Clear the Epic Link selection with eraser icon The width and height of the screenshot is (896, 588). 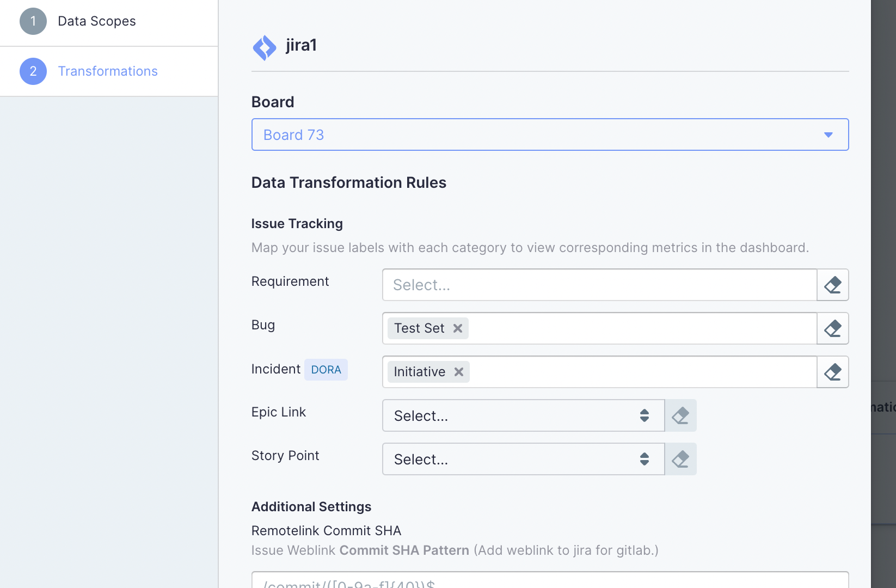pyautogui.click(x=680, y=415)
